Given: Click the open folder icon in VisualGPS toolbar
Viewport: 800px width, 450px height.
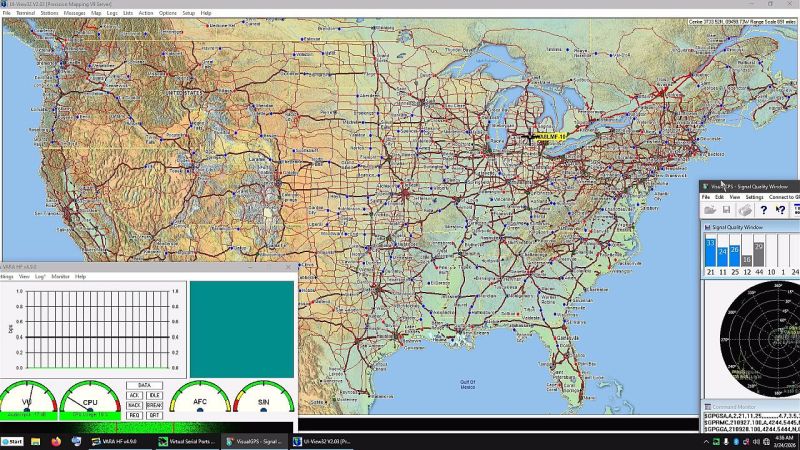Looking at the screenshot, I should (710, 210).
